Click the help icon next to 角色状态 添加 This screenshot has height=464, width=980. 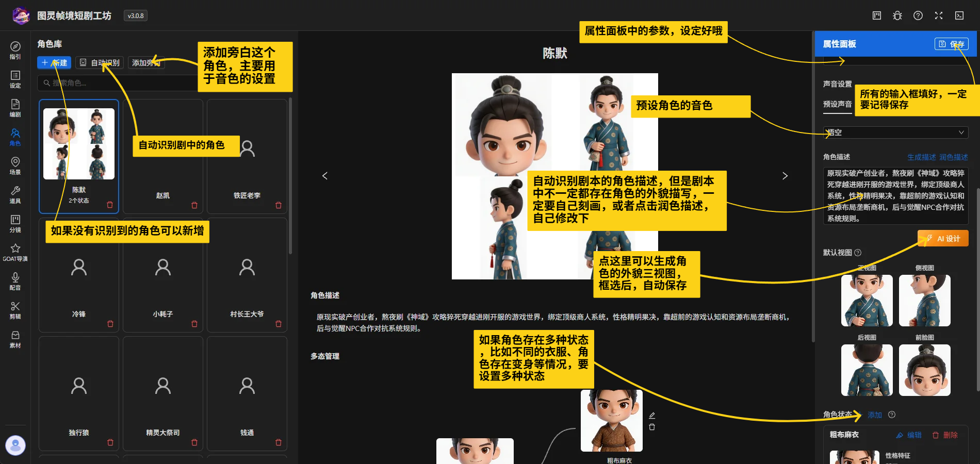892,415
